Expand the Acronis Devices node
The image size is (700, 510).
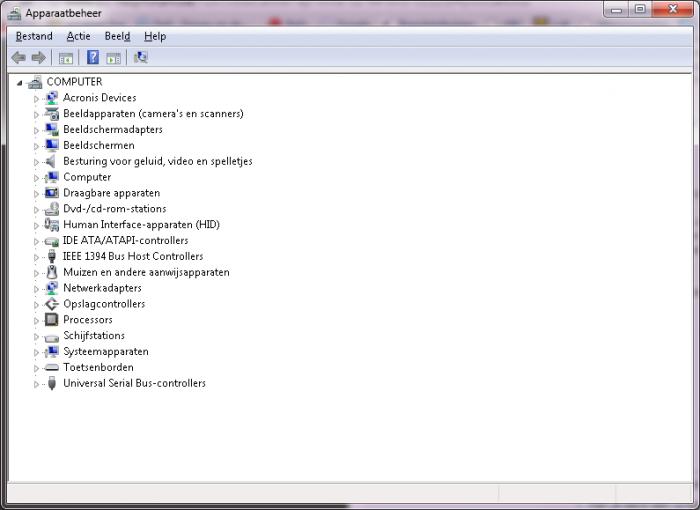click(36, 99)
